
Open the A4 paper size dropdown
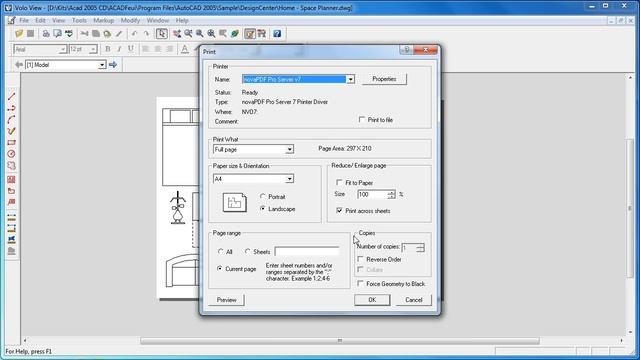click(289, 179)
